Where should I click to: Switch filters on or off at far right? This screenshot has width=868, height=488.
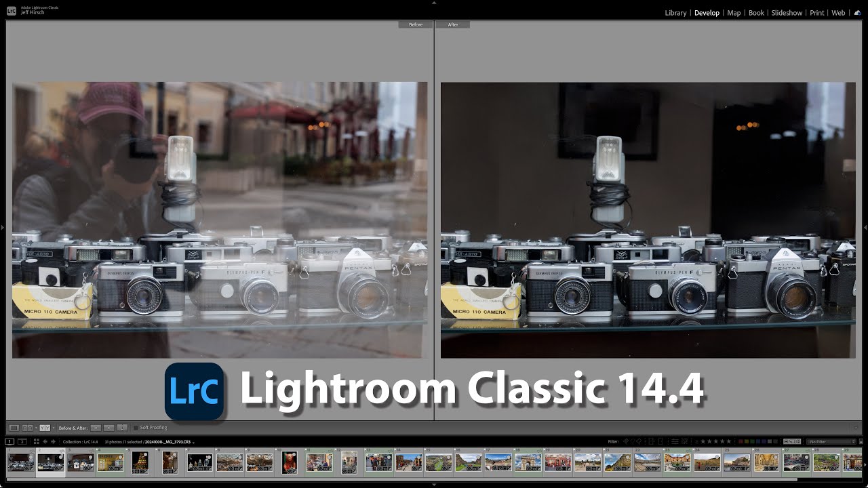[861, 442]
